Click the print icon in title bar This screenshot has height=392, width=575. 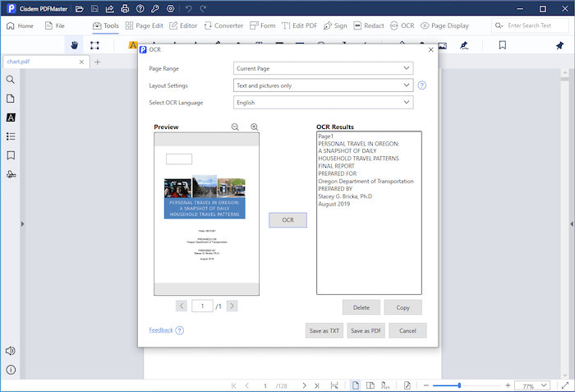(x=123, y=9)
